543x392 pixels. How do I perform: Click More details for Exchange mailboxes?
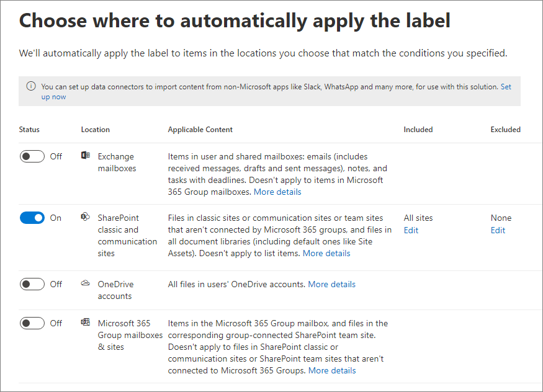277,192
